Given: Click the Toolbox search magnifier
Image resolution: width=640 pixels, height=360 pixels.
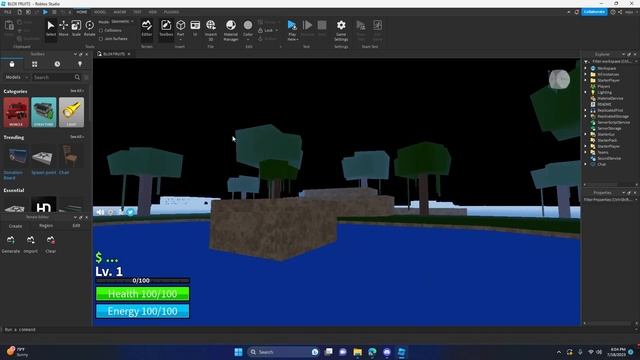Looking at the screenshot, I should click(x=77, y=77).
